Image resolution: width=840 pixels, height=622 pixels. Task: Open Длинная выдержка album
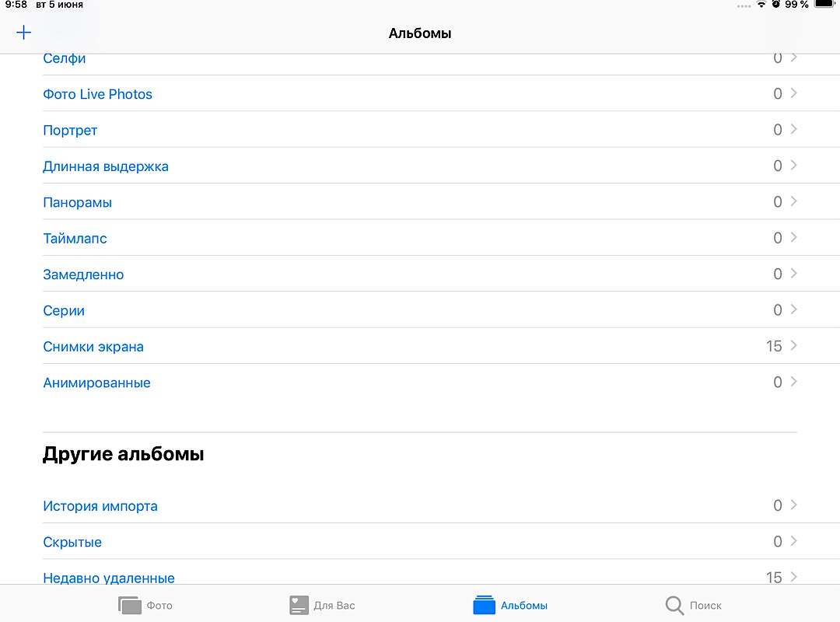106,166
